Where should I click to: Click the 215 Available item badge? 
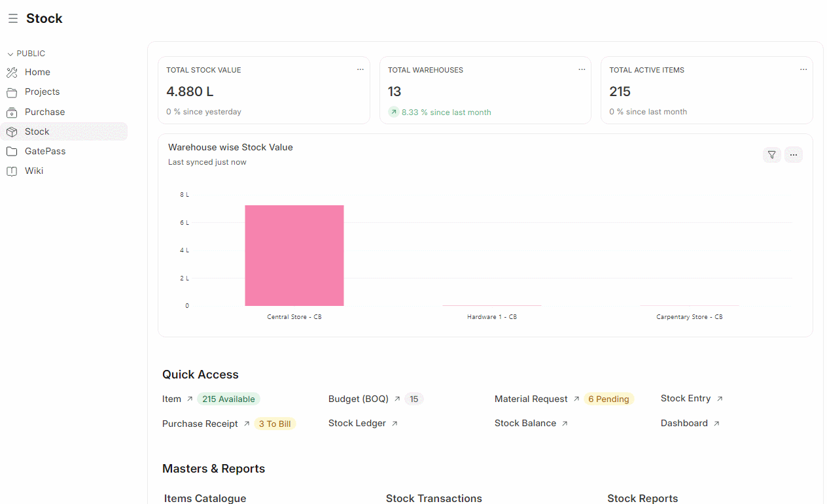[228, 399]
